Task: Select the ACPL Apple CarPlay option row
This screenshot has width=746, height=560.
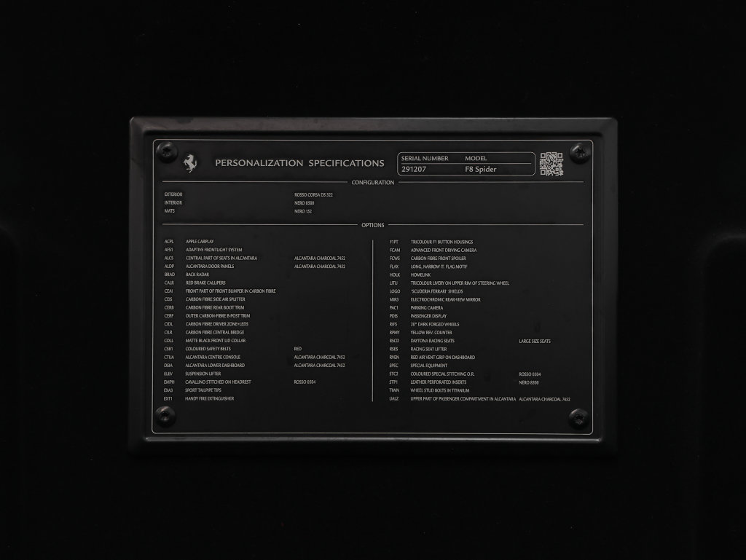Action: click(189, 242)
